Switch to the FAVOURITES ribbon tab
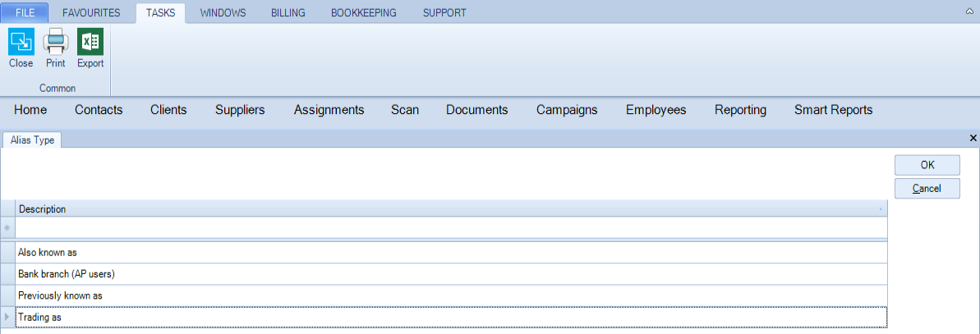This screenshot has height=334, width=980. click(x=91, y=12)
